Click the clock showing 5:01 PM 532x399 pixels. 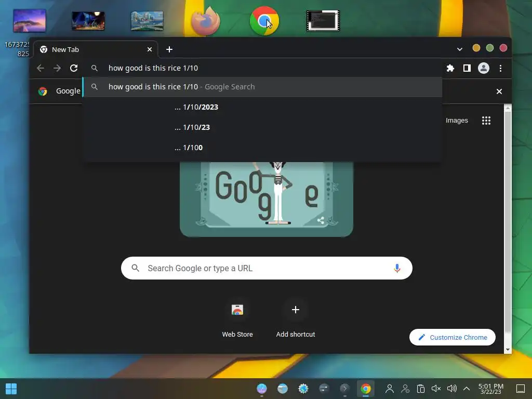click(490, 389)
